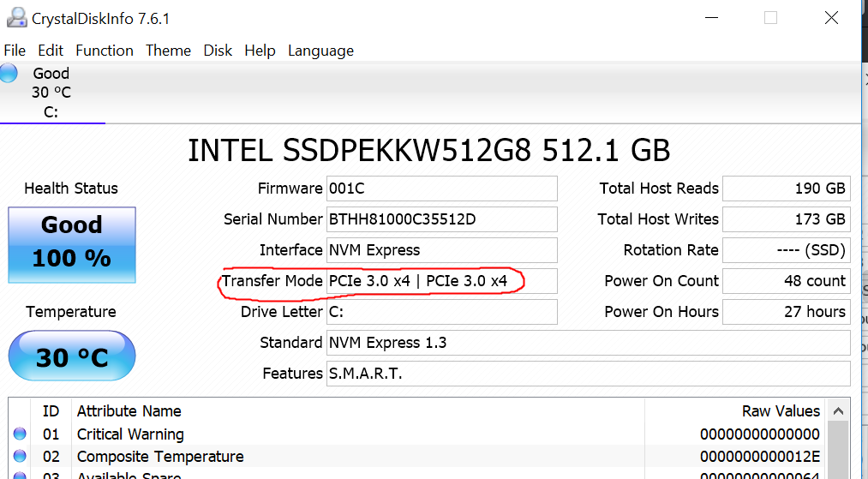Click the Standard field NVM Express 1.3

tap(589, 343)
